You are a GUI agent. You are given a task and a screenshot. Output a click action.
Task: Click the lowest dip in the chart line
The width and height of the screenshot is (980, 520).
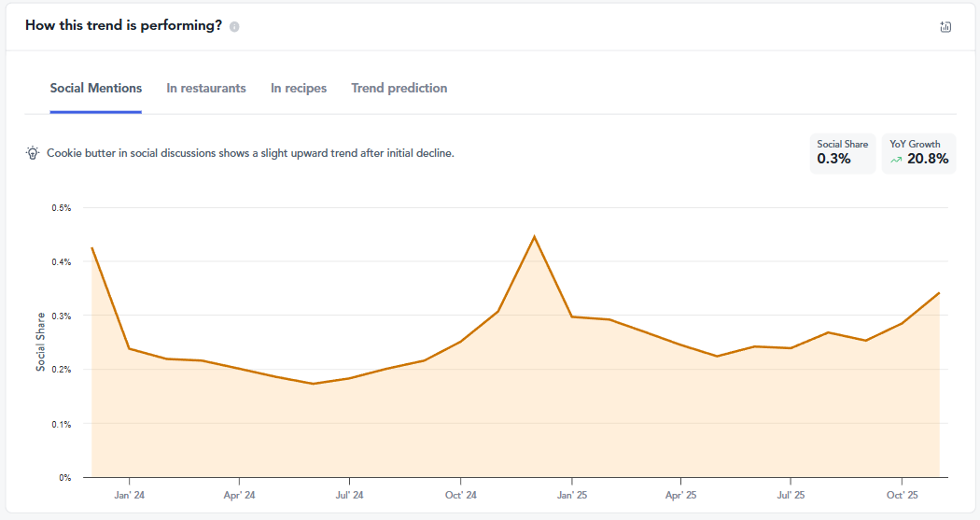(x=313, y=384)
